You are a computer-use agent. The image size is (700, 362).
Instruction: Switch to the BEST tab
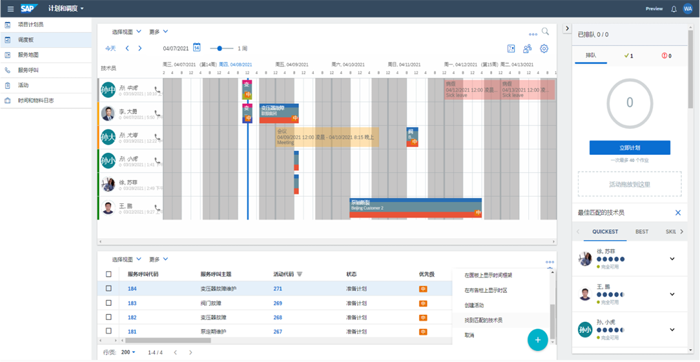click(642, 232)
